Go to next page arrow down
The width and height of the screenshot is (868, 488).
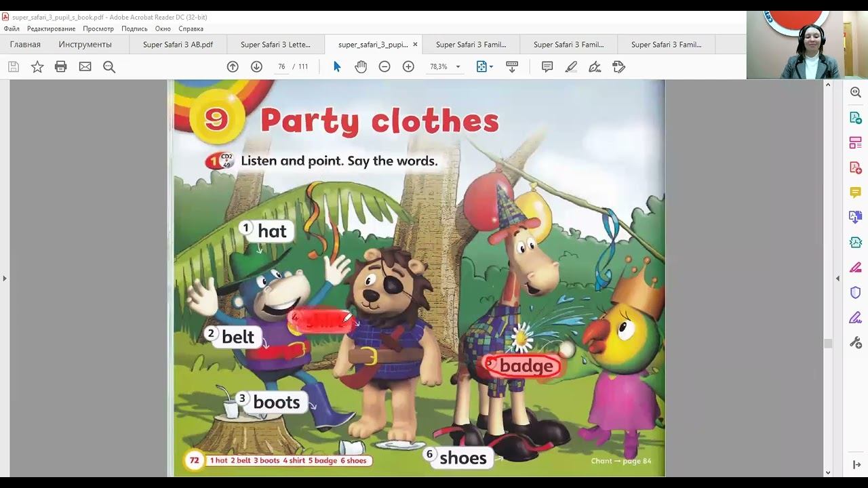[256, 66]
